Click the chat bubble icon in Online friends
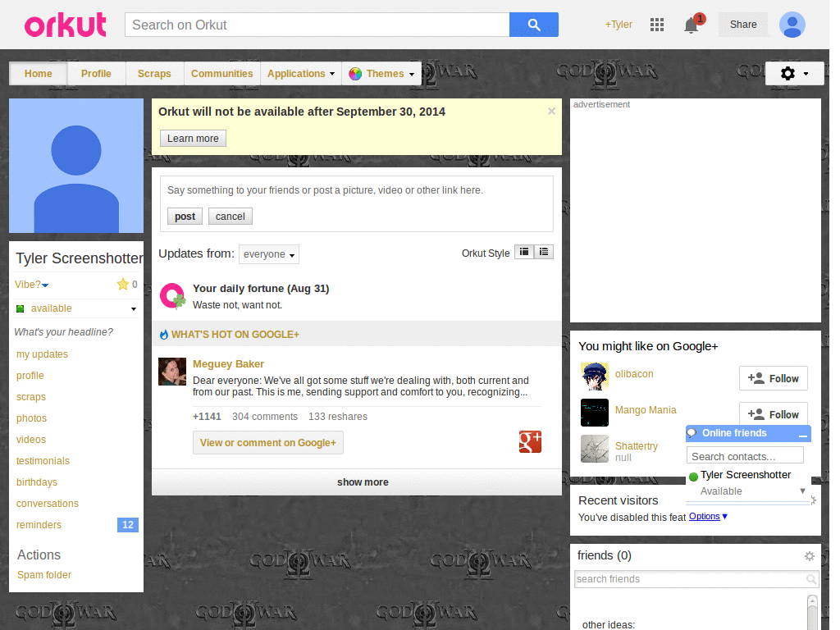 (x=692, y=433)
